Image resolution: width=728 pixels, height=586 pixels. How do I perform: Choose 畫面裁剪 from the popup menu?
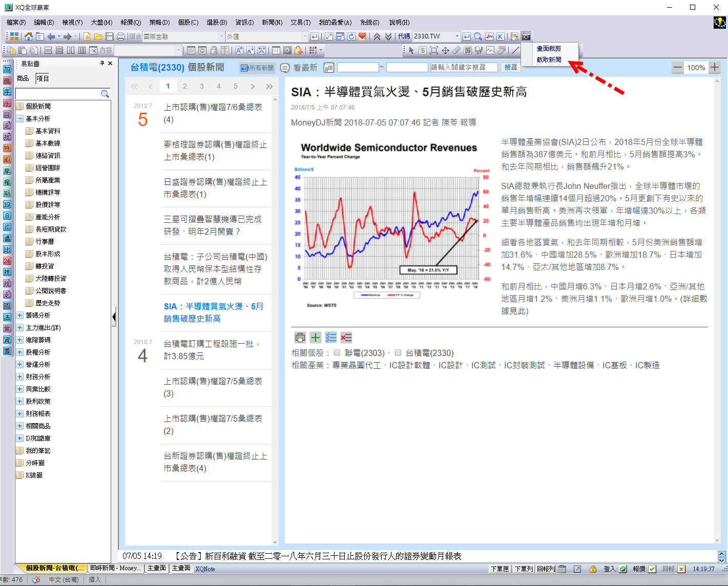click(x=549, y=49)
